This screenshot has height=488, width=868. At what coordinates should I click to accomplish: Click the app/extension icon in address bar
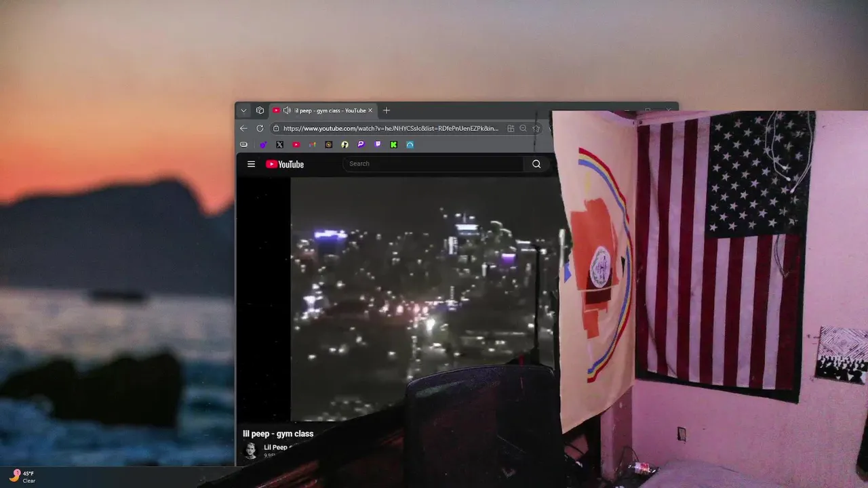(x=511, y=128)
